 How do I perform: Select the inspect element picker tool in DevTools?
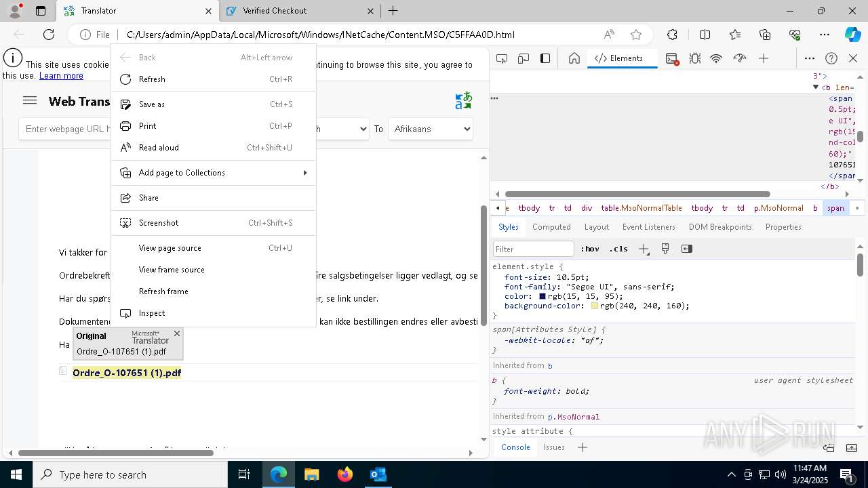coord(502,58)
